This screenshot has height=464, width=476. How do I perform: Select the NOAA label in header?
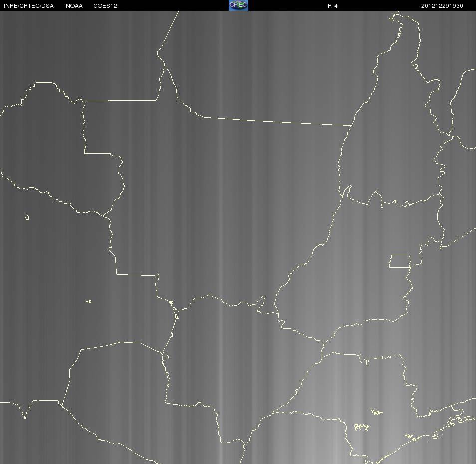[74, 6]
